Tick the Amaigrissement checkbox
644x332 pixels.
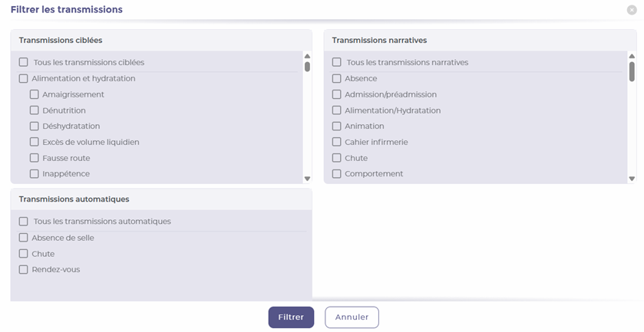tap(34, 94)
